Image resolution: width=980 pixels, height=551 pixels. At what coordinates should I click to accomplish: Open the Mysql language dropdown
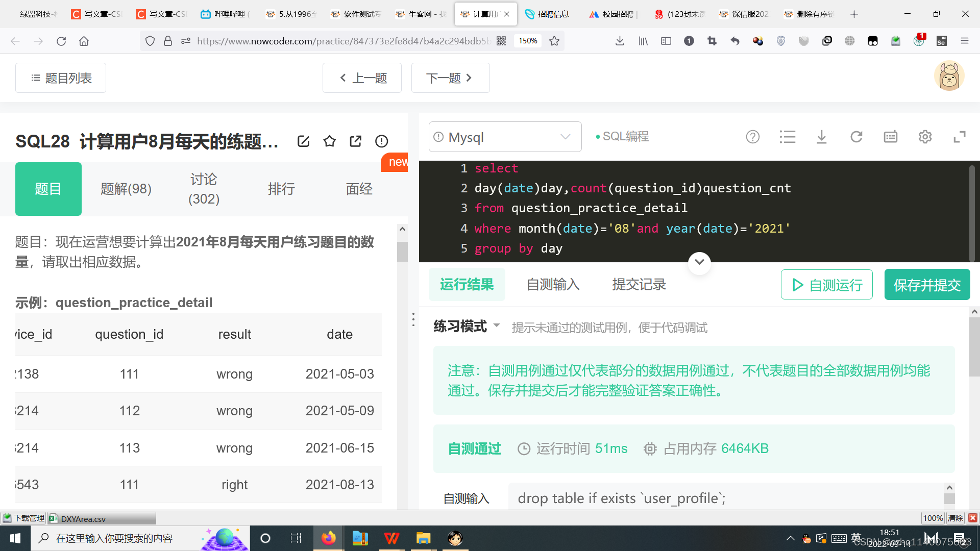click(504, 137)
